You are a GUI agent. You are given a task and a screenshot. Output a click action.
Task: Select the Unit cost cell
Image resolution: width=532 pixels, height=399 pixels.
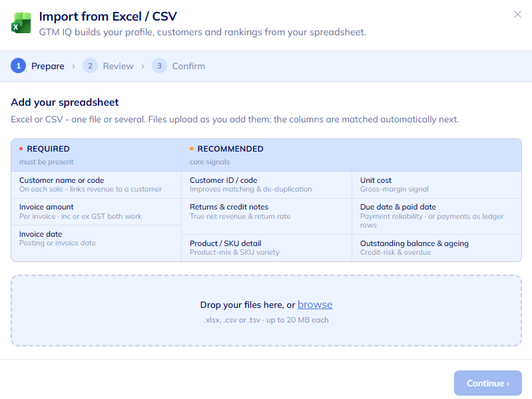tap(437, 185)
